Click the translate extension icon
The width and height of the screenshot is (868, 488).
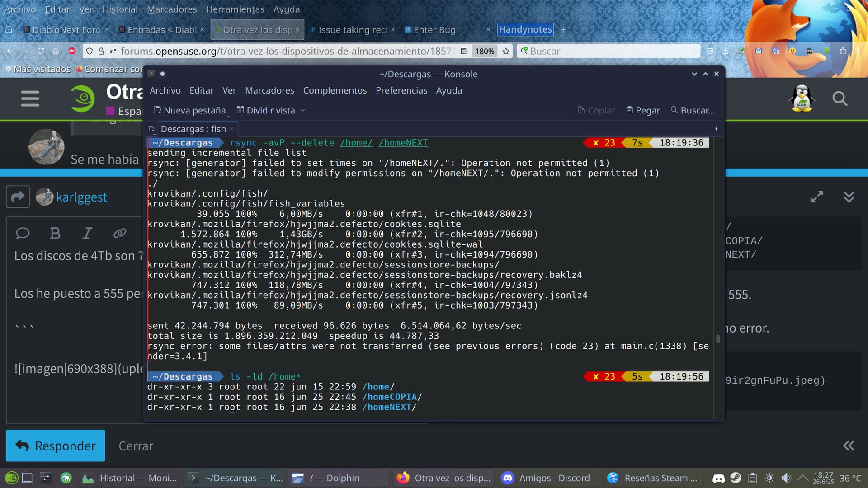tap(776, 51)
